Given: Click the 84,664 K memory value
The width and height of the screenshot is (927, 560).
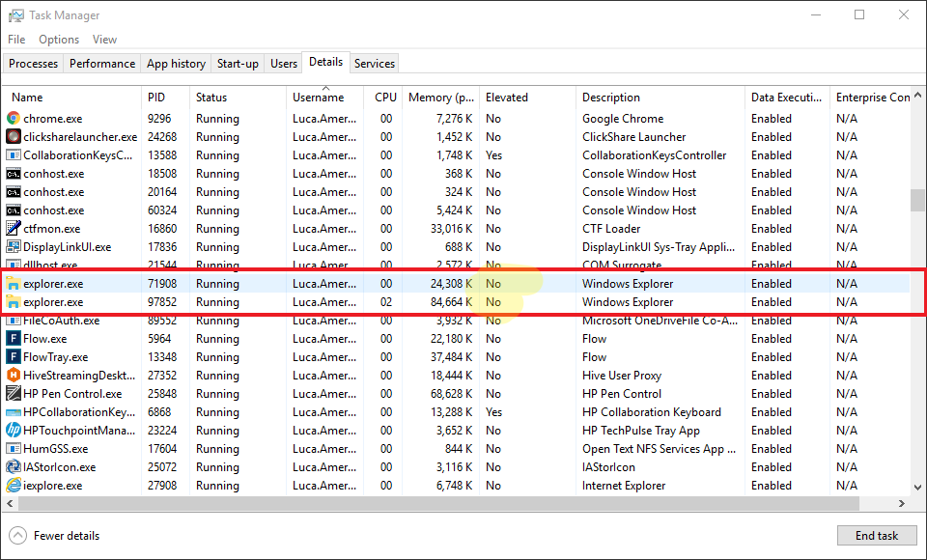Looking at the screenshot, I should tap(451, 302).
